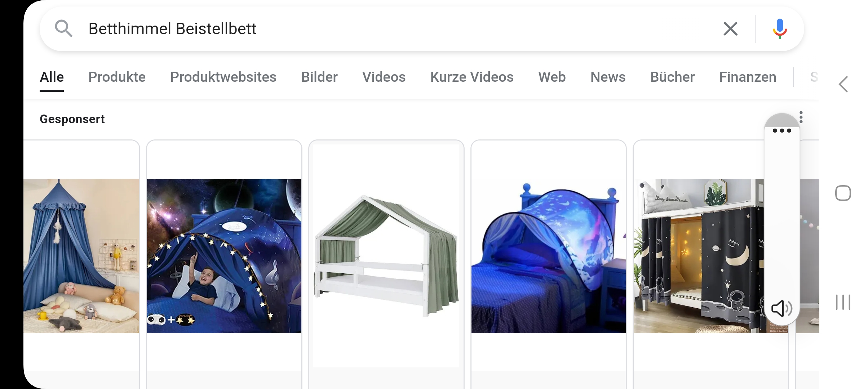The image size is (868, 389).
Task: Tap the Android home square button
Action: click(843, 193)
